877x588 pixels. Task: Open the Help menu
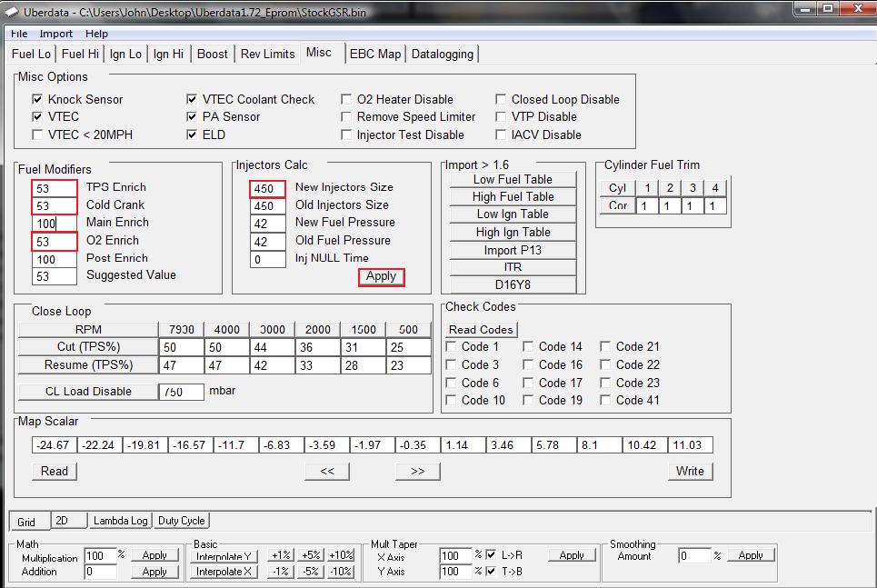tap(96, 34)
